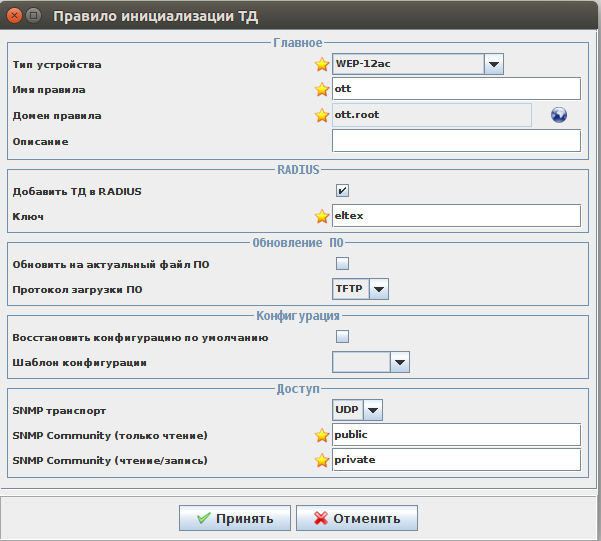Close the dialog window via title bar

click(13, 15)
